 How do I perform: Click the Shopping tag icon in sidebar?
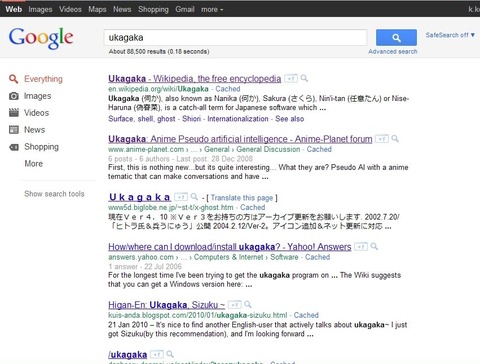pos(14,147)
